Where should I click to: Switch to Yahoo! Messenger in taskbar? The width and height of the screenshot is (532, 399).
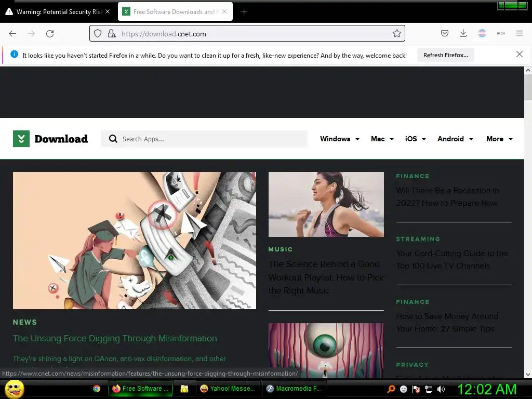pos(228,389)
